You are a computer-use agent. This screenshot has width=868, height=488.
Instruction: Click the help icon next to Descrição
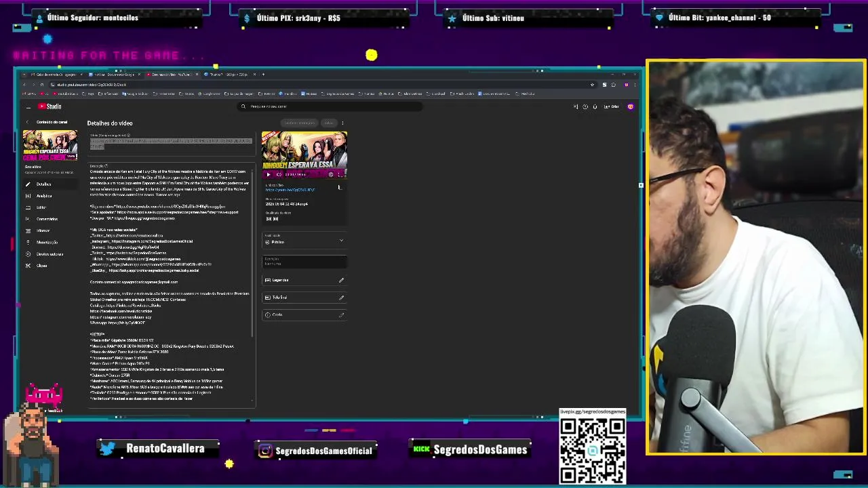[x=107, y=165]
